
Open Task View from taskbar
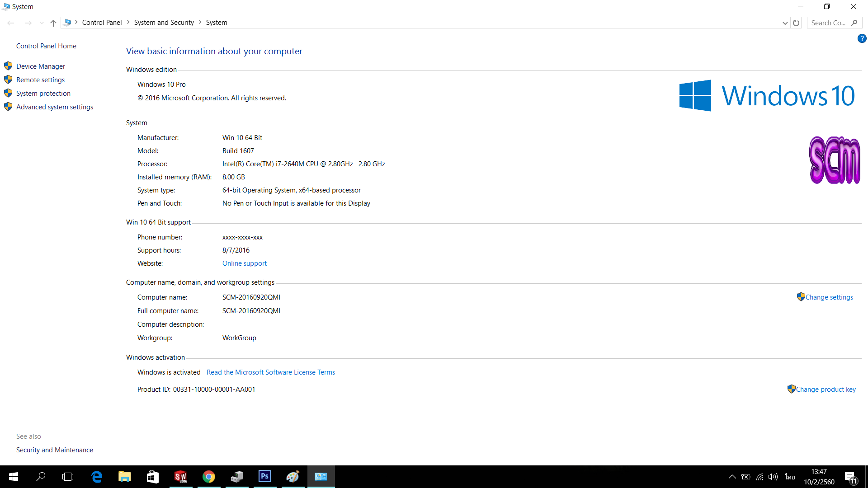[x=68, y=477]
